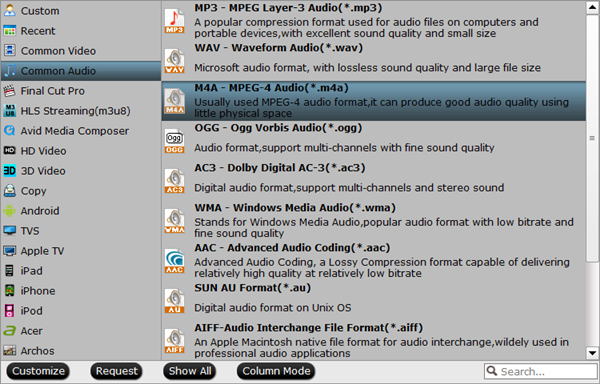This screenshot has height=384, width=600.
Task: Choose the Avid Media Composer category
Action: coord(81,130)
